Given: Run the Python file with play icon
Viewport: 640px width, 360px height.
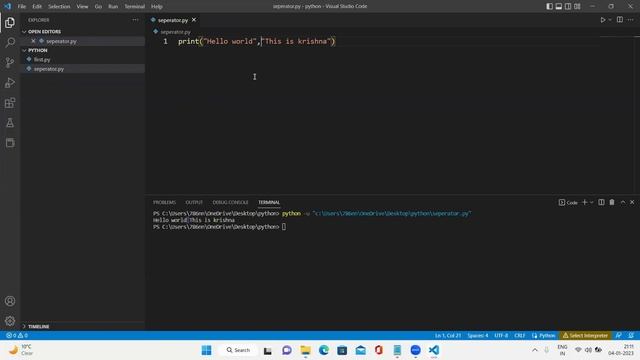Looking at the screenshot, I should pos(602,20).
